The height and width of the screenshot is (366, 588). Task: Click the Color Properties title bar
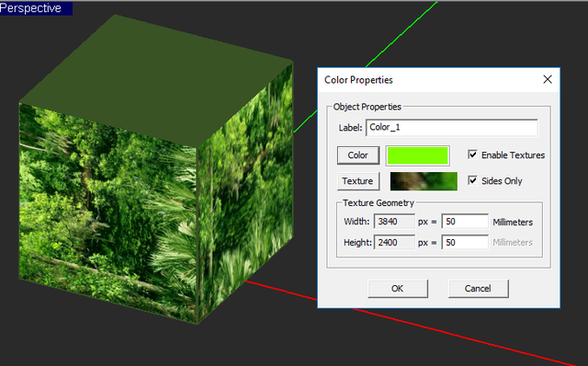pos(427,80)
